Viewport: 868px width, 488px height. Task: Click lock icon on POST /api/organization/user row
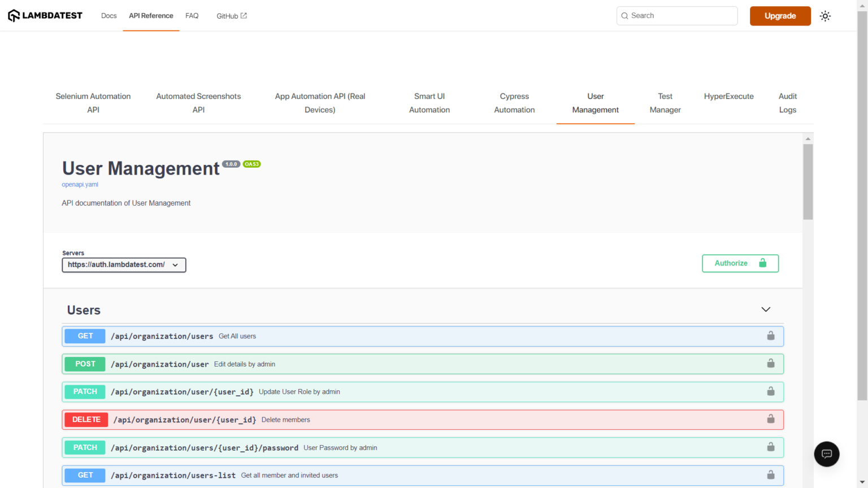point(770,364)
